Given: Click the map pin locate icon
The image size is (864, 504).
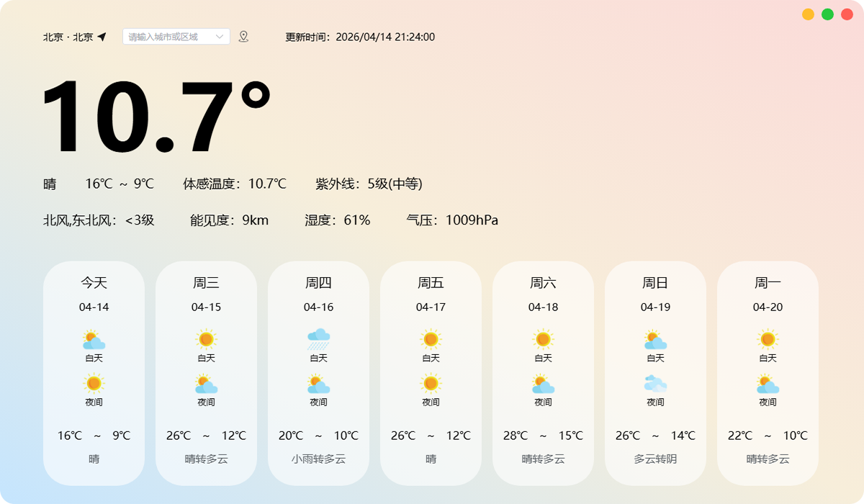Looking at the screenshot, I should click(x=243, y=36).
